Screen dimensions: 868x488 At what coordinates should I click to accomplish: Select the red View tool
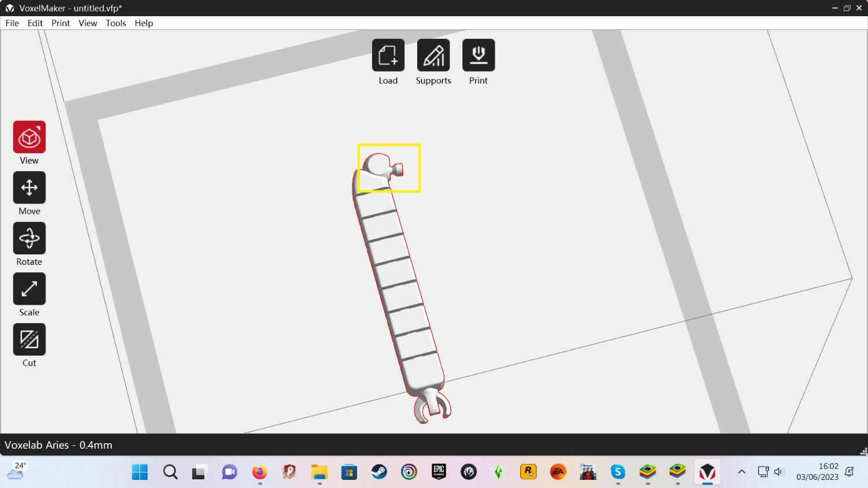30,137
